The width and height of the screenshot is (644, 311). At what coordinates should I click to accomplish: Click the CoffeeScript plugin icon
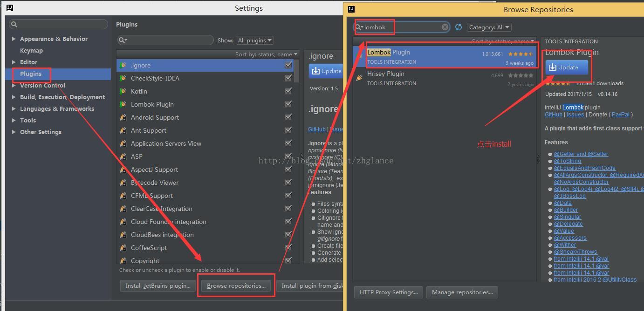tap(123, 248)
